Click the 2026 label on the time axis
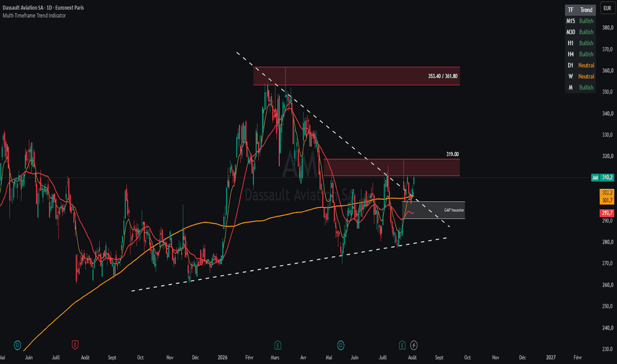Viewport: 617px width, 364px height. (222, 357)
